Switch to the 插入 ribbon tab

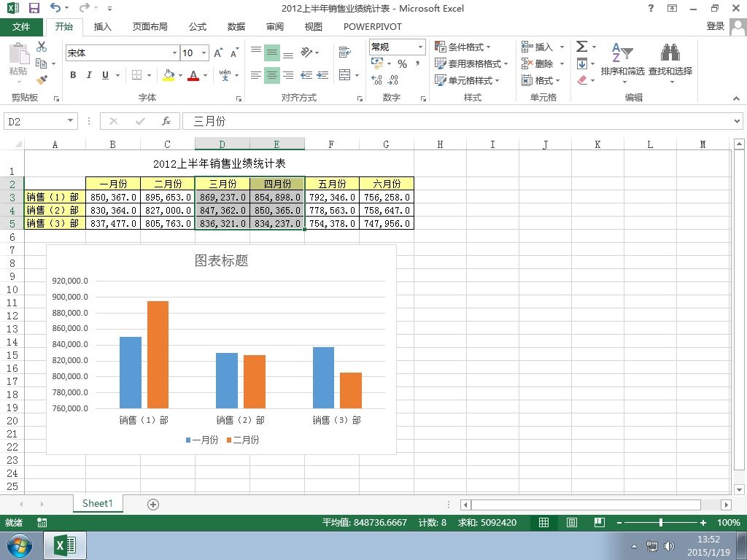[x=102, y=27]
